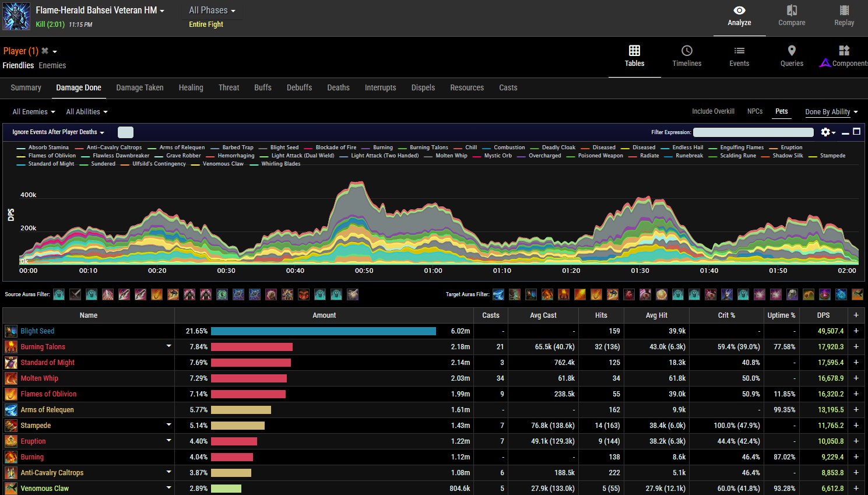Click the Burning Talons ability icon in table

tap(11, 347)
